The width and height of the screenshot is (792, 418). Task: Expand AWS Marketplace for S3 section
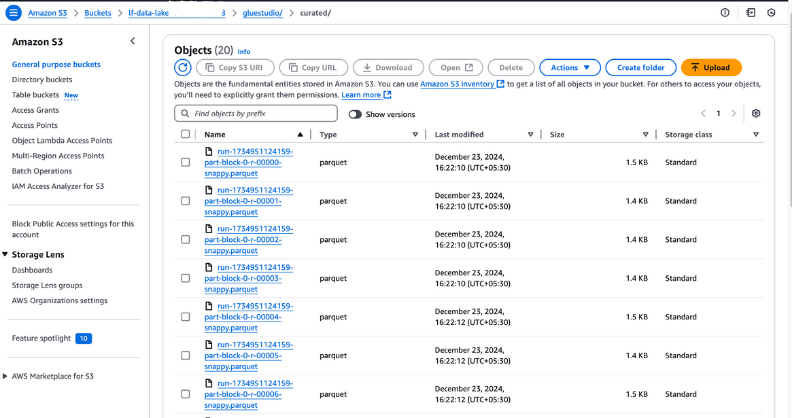[x=5, y=376]
